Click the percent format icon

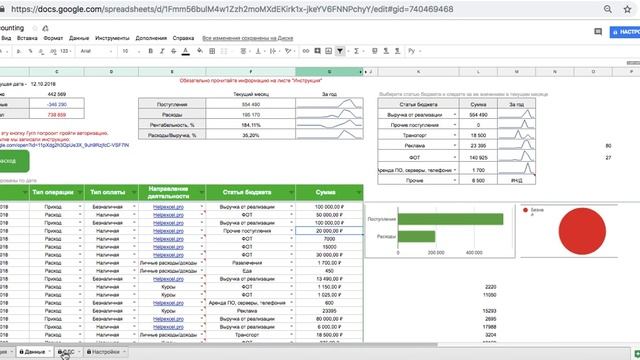click(30, 51)
